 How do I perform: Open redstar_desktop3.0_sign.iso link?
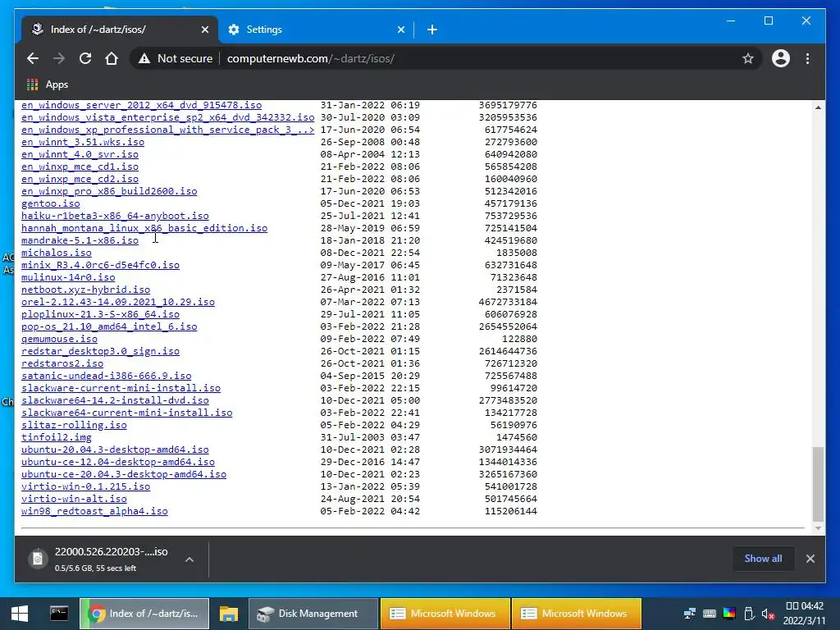100,352
